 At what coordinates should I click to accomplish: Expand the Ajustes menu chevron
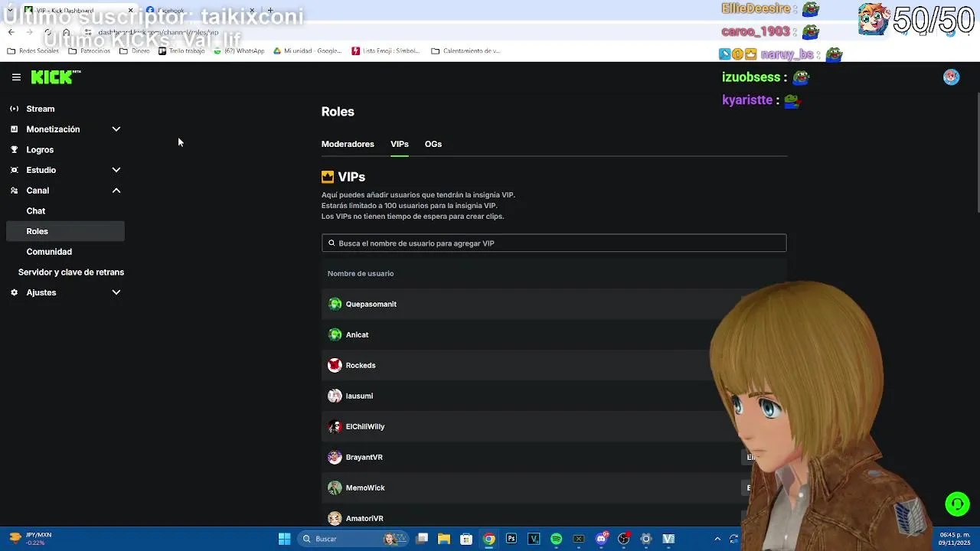point(116,292)
